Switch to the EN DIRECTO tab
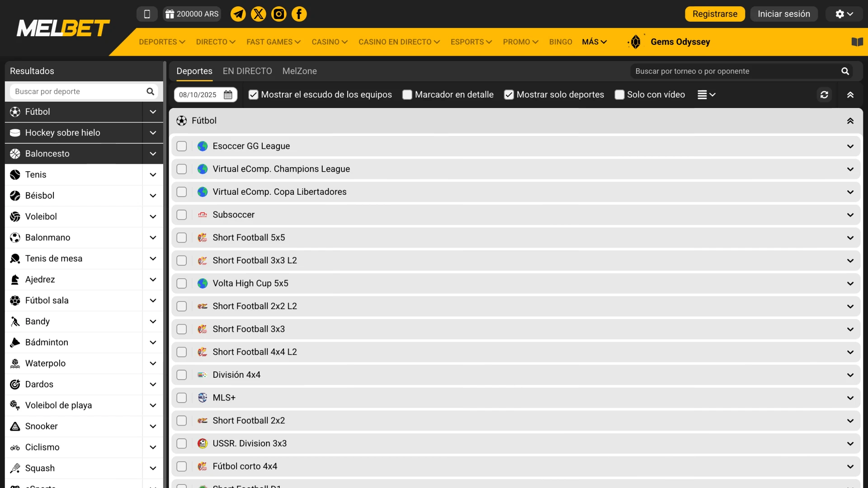The height and width of the screenshot is (488, 868). 247,71
